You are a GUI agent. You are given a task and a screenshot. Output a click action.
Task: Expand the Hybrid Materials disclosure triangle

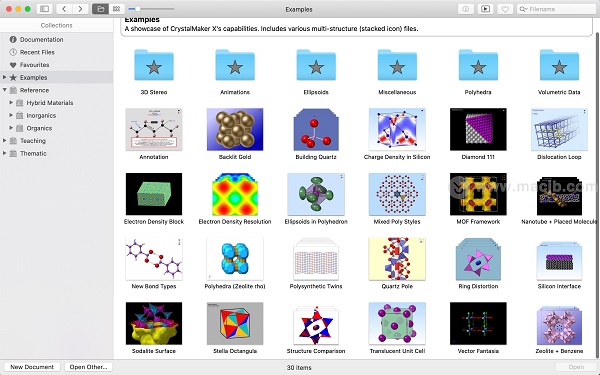(11, 103)
